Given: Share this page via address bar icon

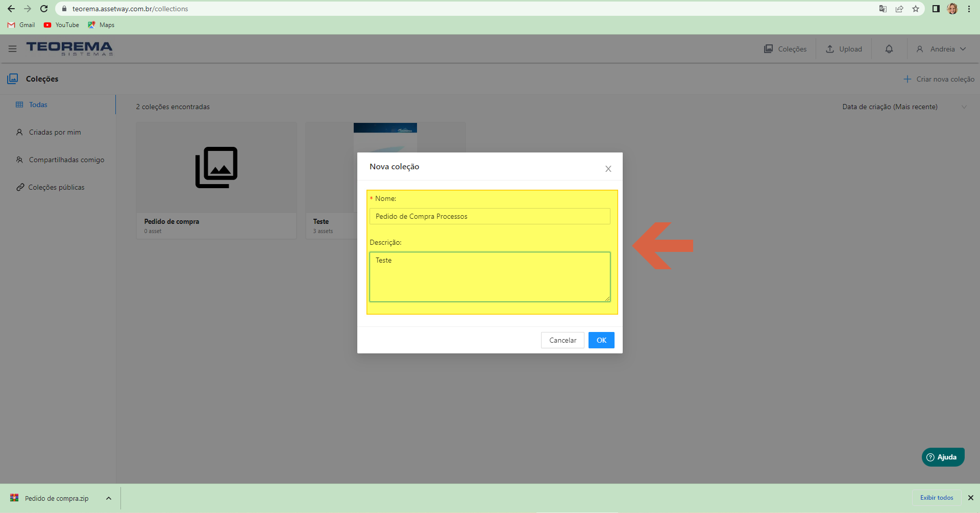Looking at the screenshot, I should 899,9.
